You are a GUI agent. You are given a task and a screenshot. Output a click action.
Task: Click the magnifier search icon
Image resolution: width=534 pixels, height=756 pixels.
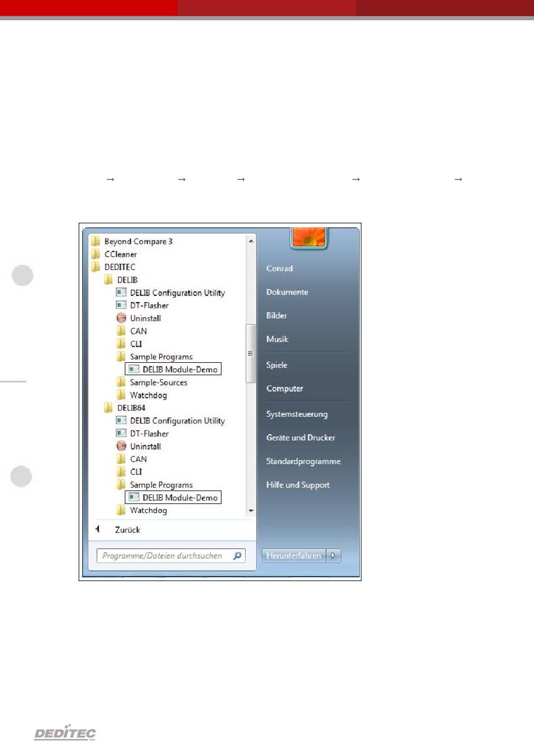(x=238, y=556)
